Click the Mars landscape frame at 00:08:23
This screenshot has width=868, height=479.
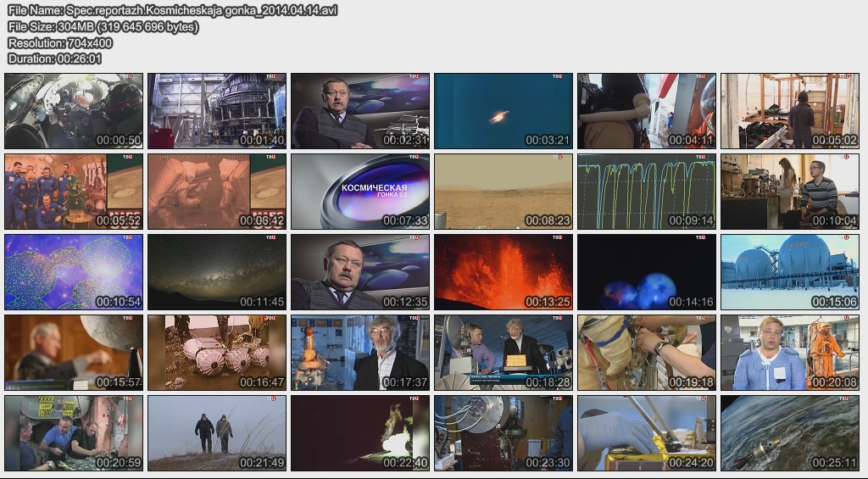504,192
